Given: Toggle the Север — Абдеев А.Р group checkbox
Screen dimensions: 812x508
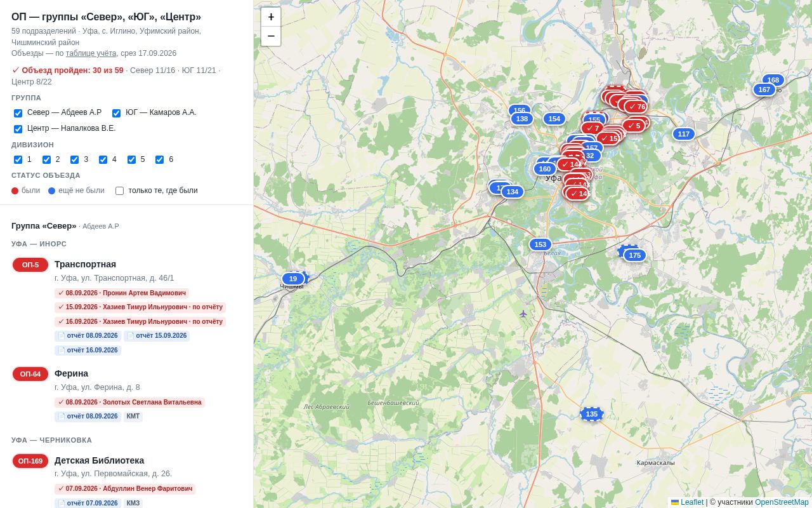Looking at the screenshot, I should pyautogui.click(x=18, y=113).
